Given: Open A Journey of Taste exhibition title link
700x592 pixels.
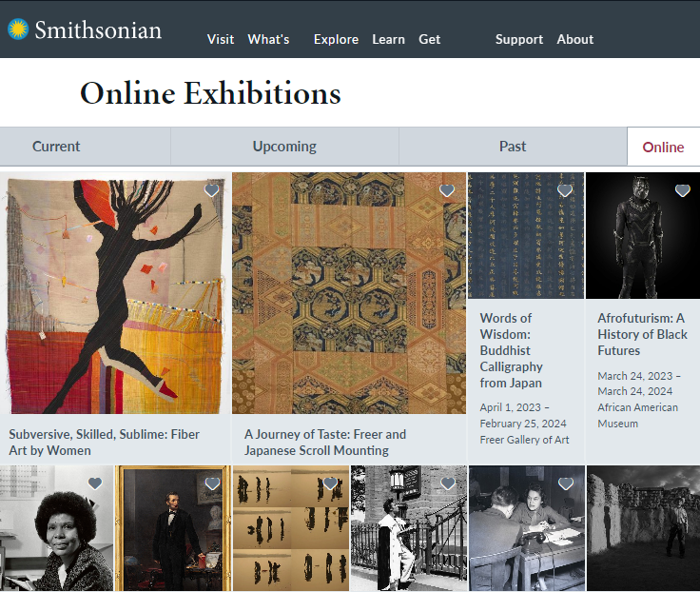Looking at the screenshot, I should click(x=325, y=443).
